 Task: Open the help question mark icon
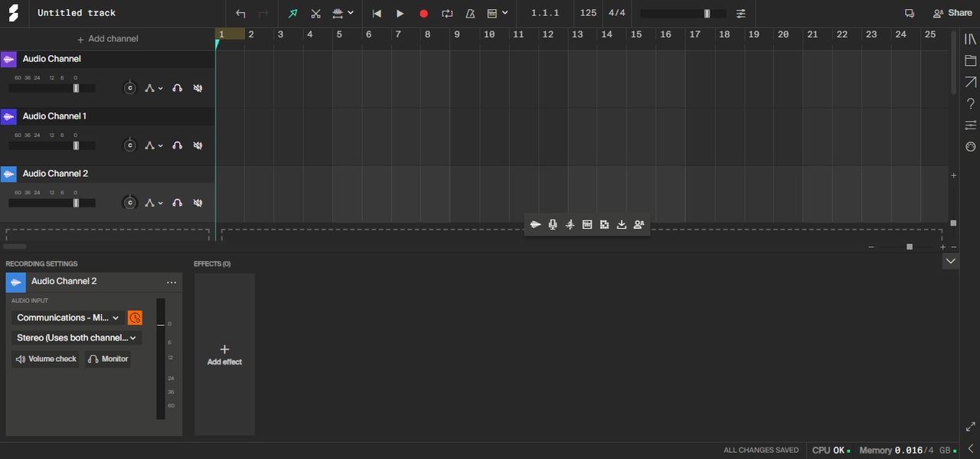[970, 103]
